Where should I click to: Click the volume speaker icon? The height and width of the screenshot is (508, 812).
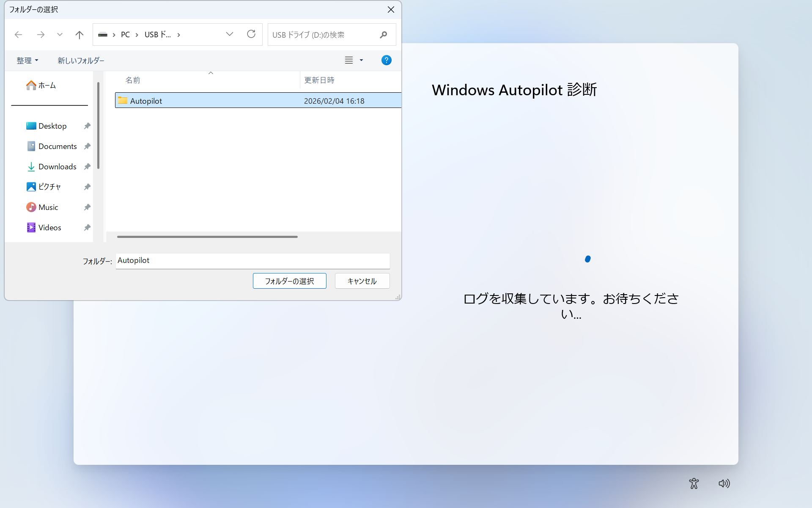tap(724, 483)
